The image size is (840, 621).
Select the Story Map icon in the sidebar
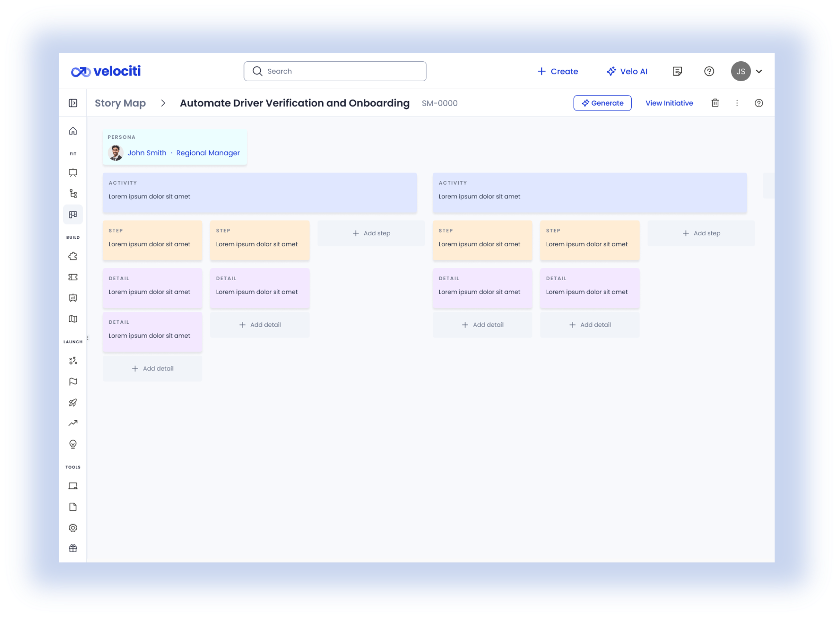pos(73,214)
